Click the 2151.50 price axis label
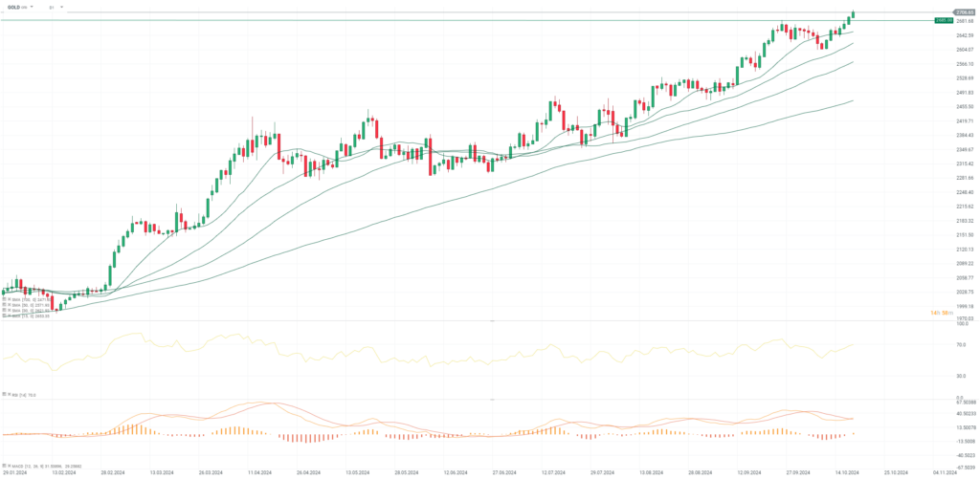Viewport: 980px width, 479px height. tap(965, 235)
